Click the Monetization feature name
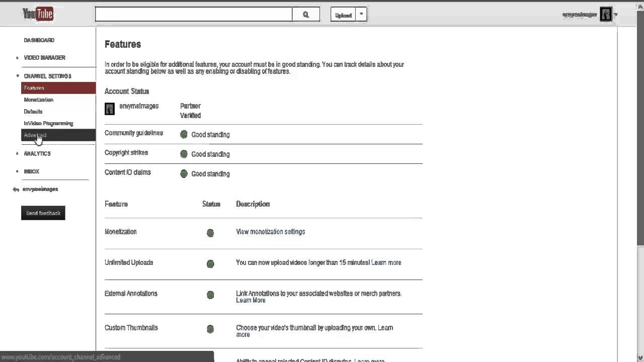The height and width of the screenshot is (362, 644). pyautogui.click(x=121, y=232)
